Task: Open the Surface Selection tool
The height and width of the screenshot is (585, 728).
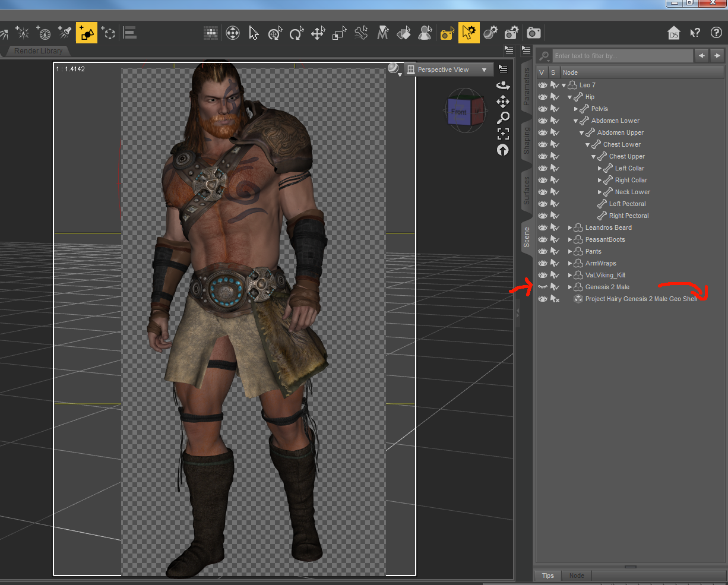Action: tap(404, 33)
